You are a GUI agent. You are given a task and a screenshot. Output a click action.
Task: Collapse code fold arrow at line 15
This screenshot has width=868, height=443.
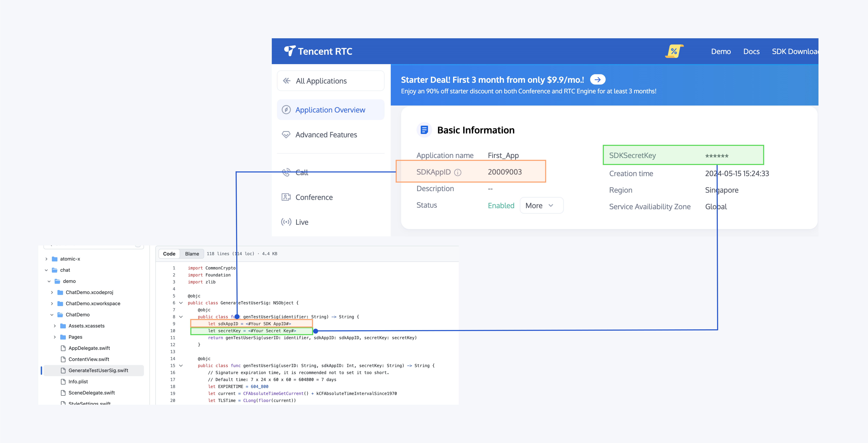(x=181, y=366)
